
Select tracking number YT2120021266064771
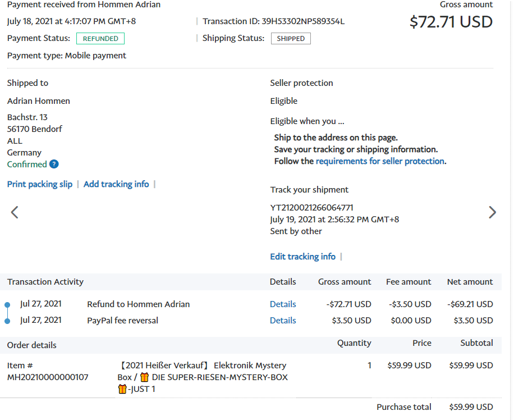click(312, 208)
